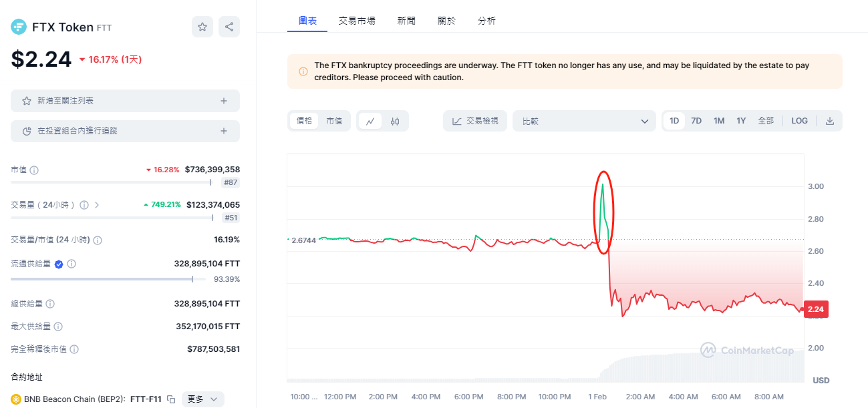
Task: Toggle chart to 市值 view
Action: click(334, 121)
